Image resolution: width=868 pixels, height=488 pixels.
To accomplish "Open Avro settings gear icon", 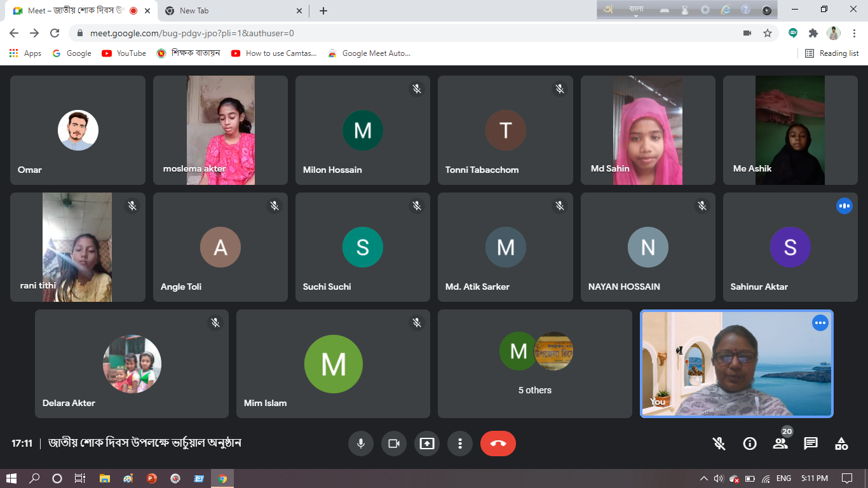I will 705,10.
